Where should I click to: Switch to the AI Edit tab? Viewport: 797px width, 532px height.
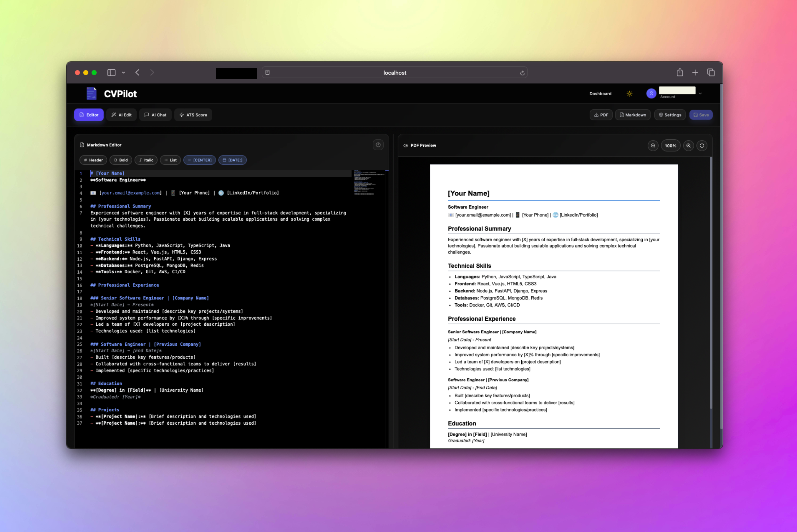[x=121, y=115]
